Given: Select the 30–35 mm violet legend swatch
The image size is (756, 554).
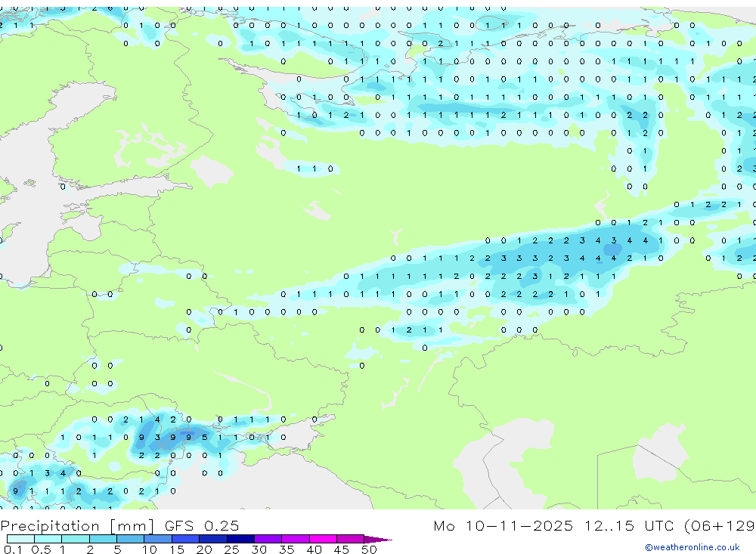Looking at the screenshot, I should coord(268,539).
